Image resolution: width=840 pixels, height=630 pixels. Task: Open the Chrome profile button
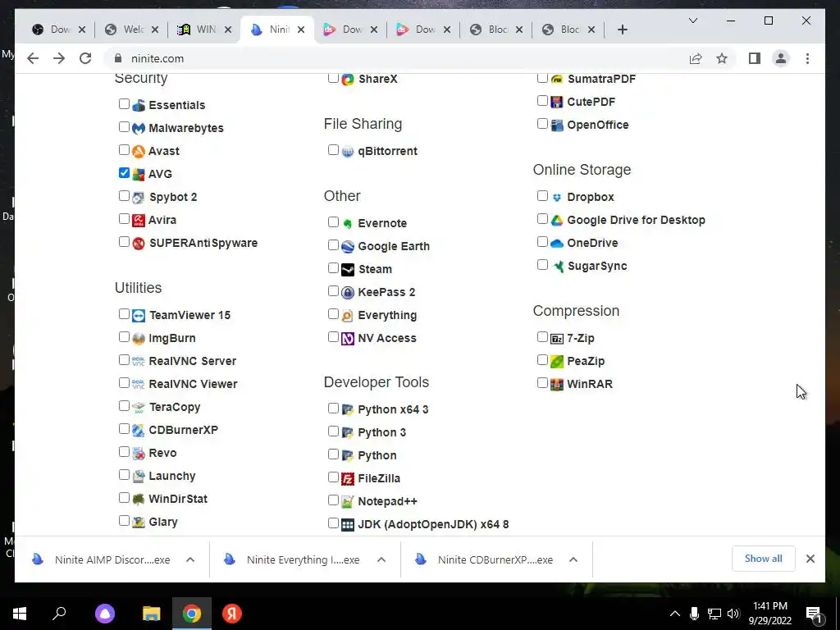(781, 58)
